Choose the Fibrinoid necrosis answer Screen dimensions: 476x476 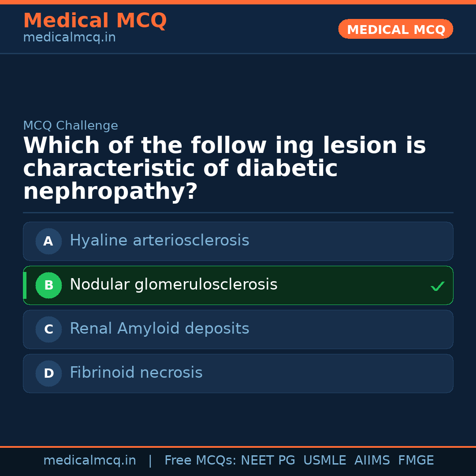pyautogui.click(x=136, y=373)
